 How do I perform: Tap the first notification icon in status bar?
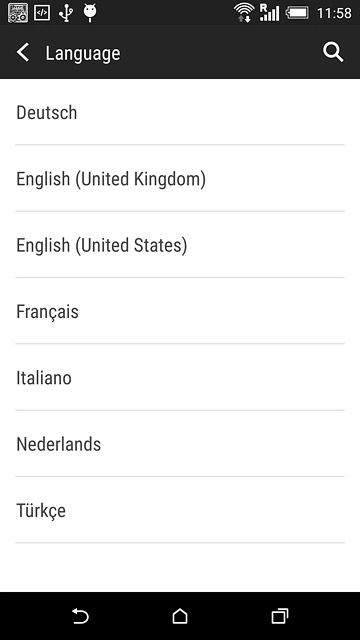[x=18, y=13]
